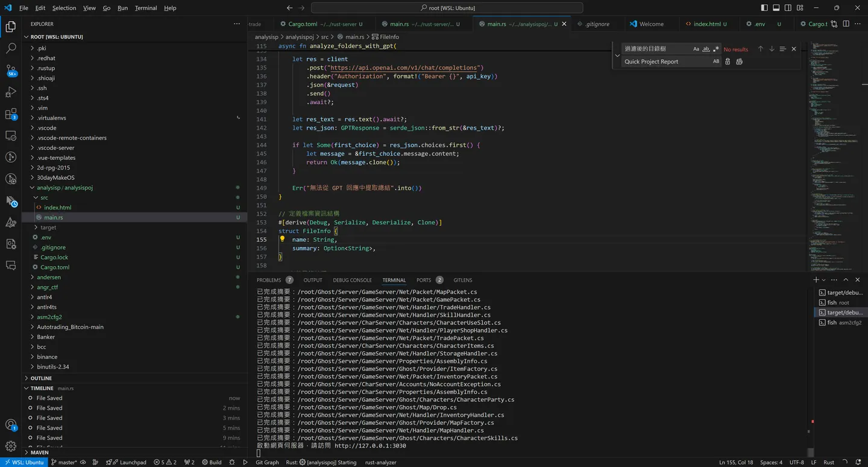868x467 pixels.
Task: Open editor More Actions ellipsis menu
Action: pos(858,24)
